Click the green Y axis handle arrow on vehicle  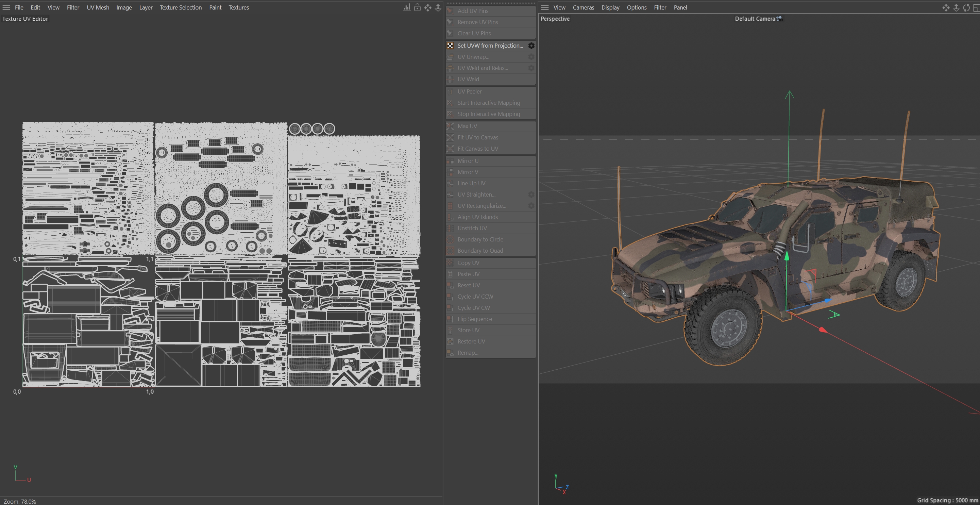[787, 256]
